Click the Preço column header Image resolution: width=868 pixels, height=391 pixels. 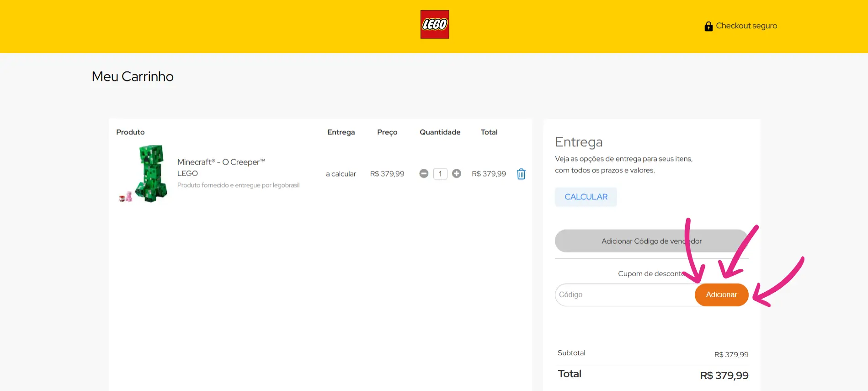387,132
